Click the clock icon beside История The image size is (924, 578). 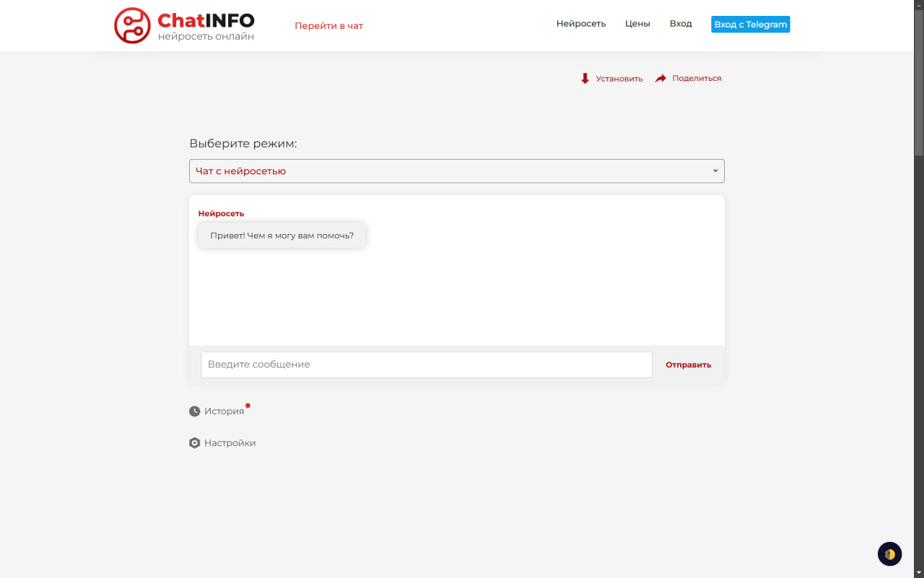(194, 411)
